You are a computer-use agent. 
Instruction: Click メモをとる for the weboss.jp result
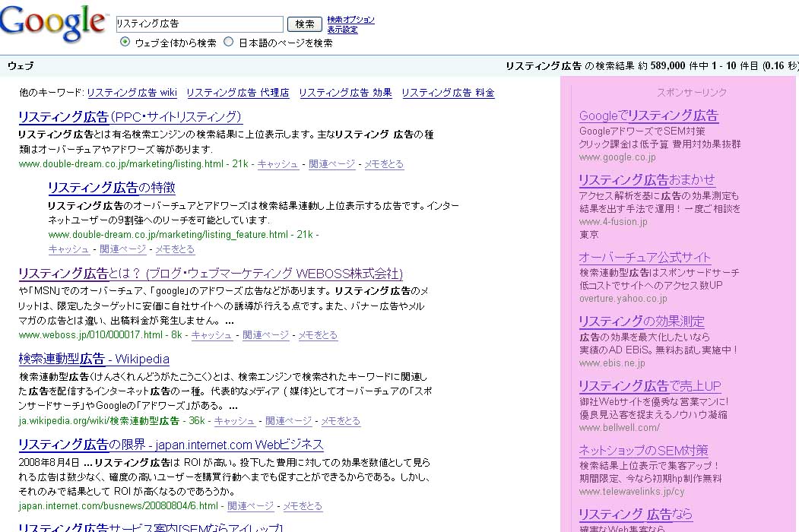point(318,335)
